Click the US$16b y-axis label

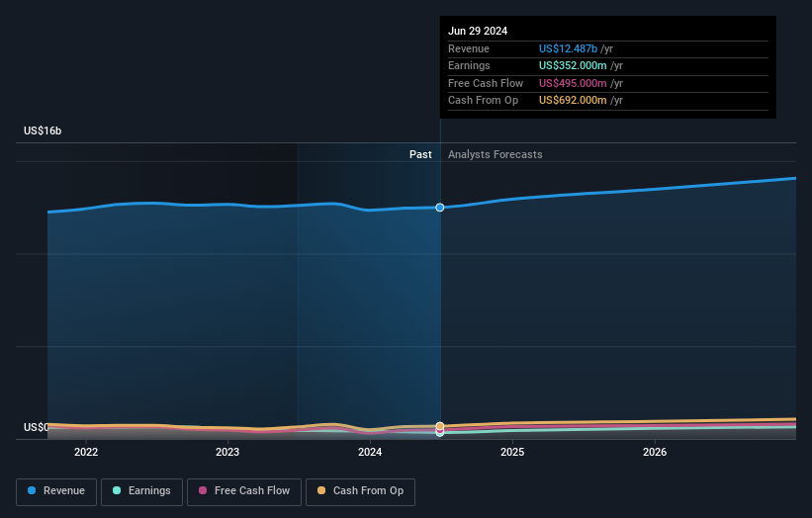pos(43,130)
